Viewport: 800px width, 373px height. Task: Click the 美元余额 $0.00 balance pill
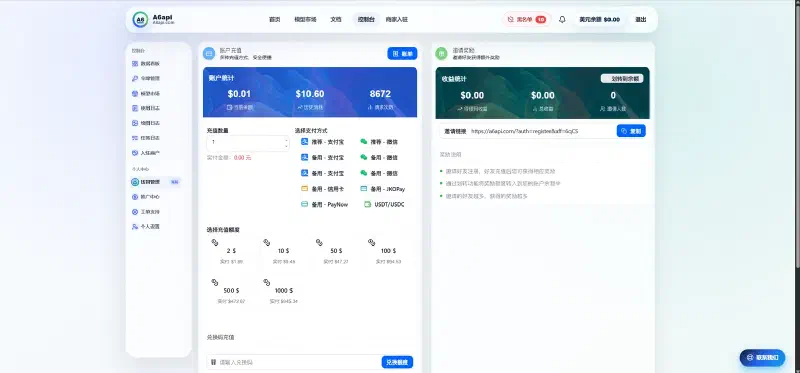(x=599, y=19)
